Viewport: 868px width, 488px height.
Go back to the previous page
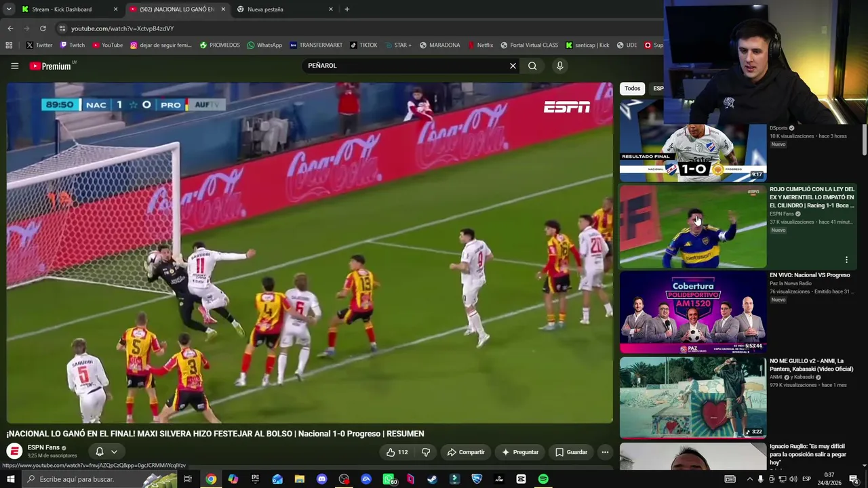pos(10,28)
